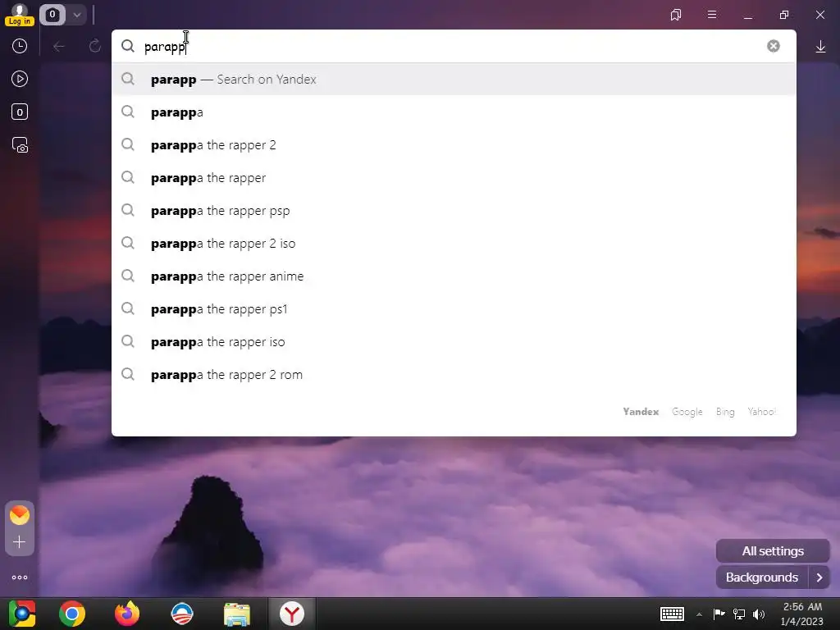Image resolution: width=840 pixels, height=630 pixels.
Task: Click the address bar containing 'parapp'
Action: click(454, 46)
